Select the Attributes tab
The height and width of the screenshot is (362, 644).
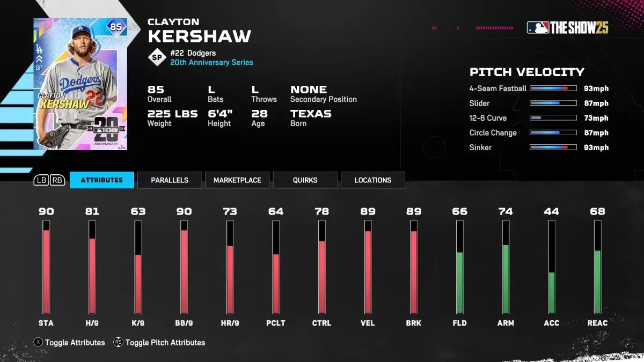[x=101, y=180]
